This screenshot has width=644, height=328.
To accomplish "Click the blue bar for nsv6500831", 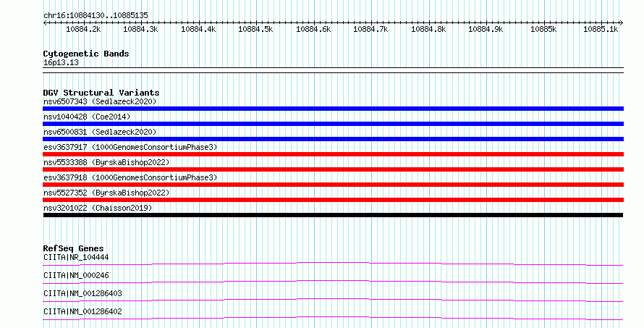I will pos(333,139).
